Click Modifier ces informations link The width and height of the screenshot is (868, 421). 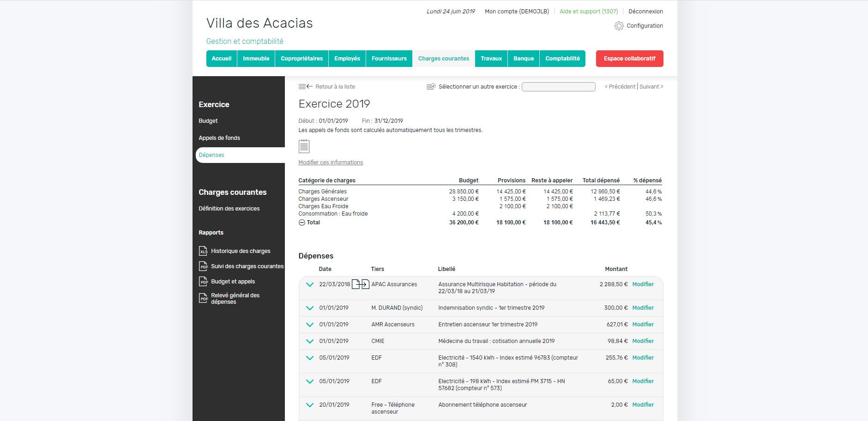coord(331,162)
